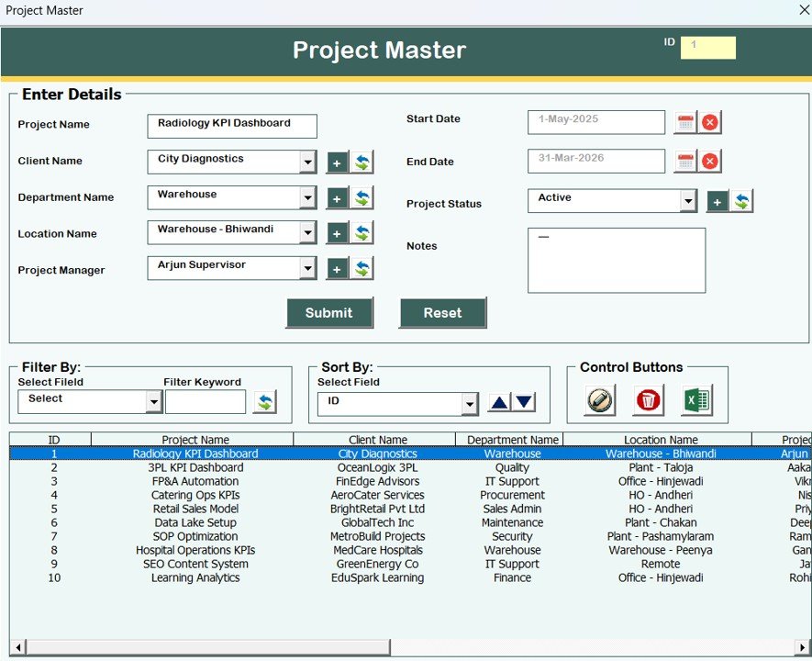This screenshot has height=661, width=812.
Task: Click the Filter Keyword input field
Action: (x=206, y=401)
